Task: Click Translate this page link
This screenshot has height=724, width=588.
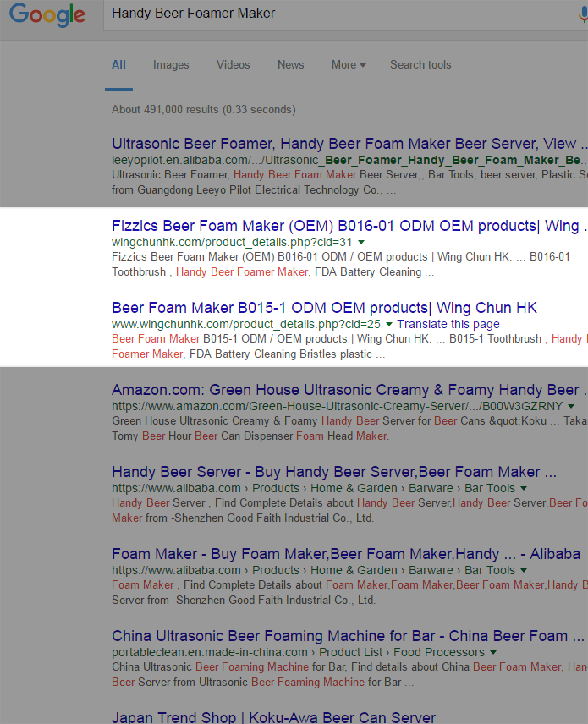Action: 448,324
